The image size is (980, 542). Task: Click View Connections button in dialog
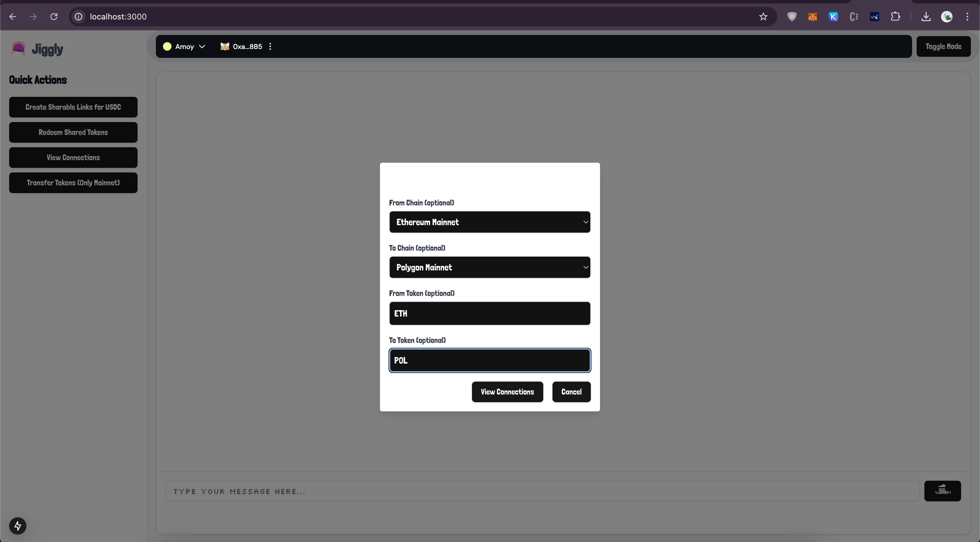[507, 392]
